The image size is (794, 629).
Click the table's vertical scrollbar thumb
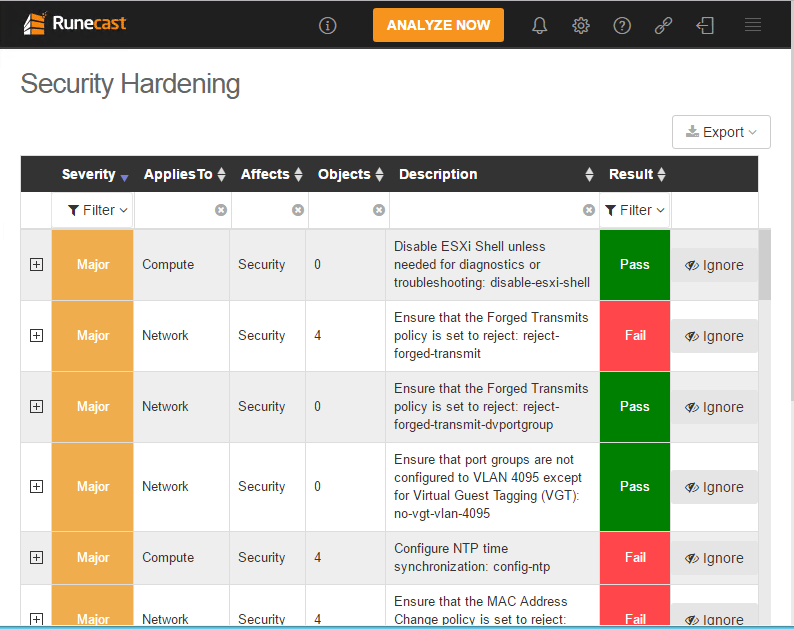click(764, 265)
